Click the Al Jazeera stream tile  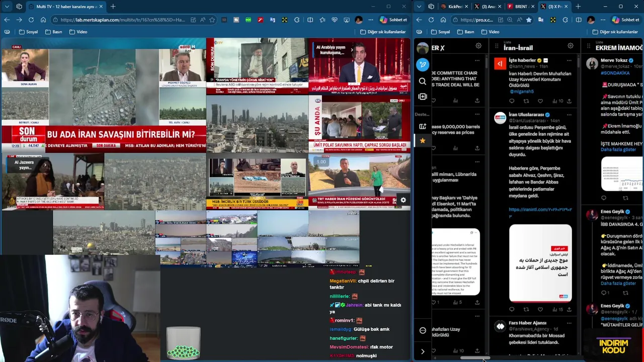click(x=53, y=182)
